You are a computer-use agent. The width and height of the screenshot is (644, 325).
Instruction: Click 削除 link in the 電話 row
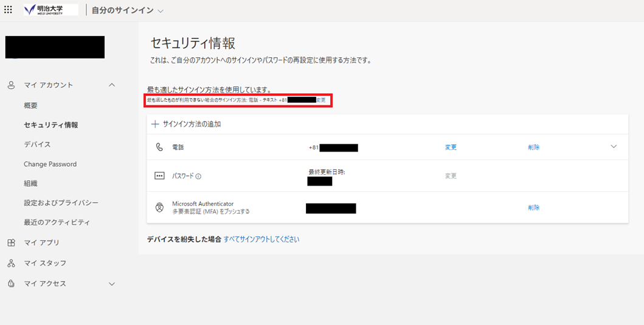[533, 147]
